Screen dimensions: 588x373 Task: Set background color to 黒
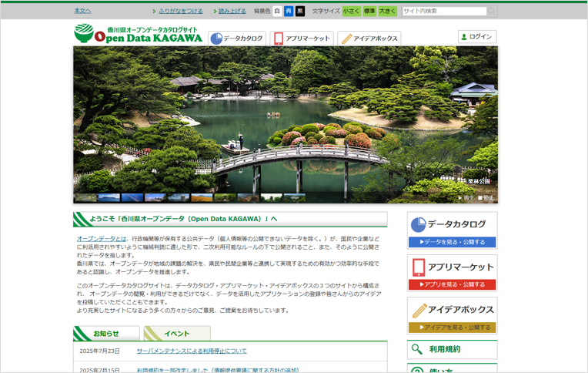pos(300,12)
